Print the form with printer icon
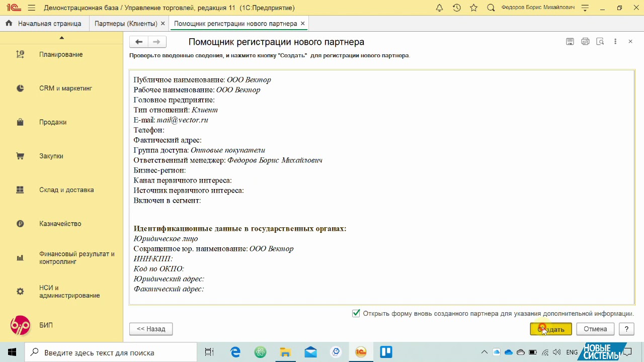Screen dimensions: 644x362 (x=585, y=42)
